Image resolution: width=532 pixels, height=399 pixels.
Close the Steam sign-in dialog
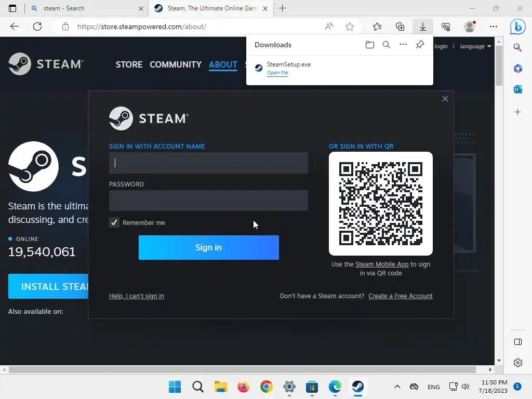point(445,99)
